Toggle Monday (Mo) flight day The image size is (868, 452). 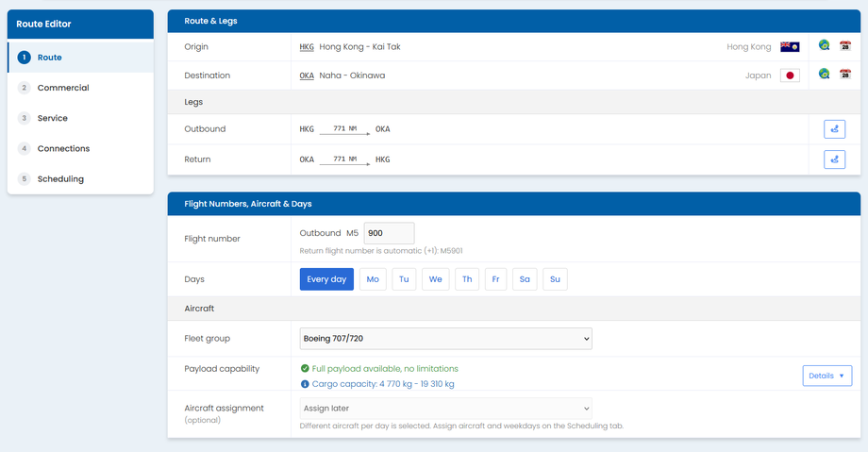373,279
